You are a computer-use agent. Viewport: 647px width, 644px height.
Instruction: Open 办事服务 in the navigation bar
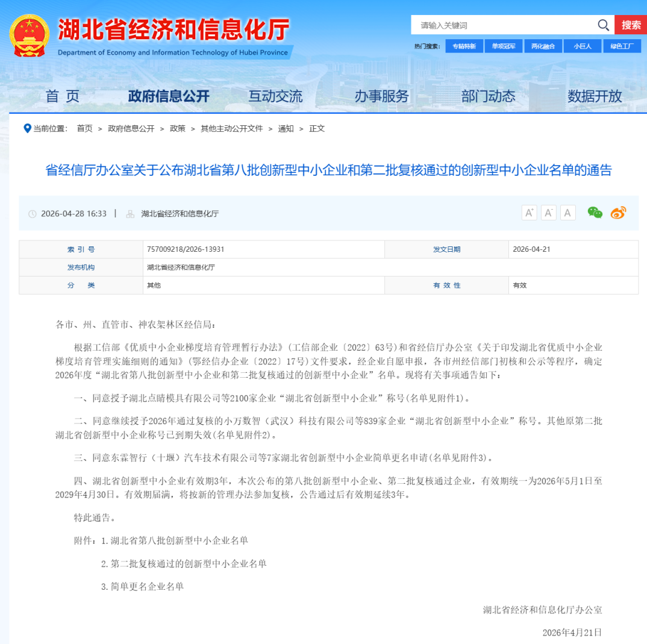pos(381,96)
